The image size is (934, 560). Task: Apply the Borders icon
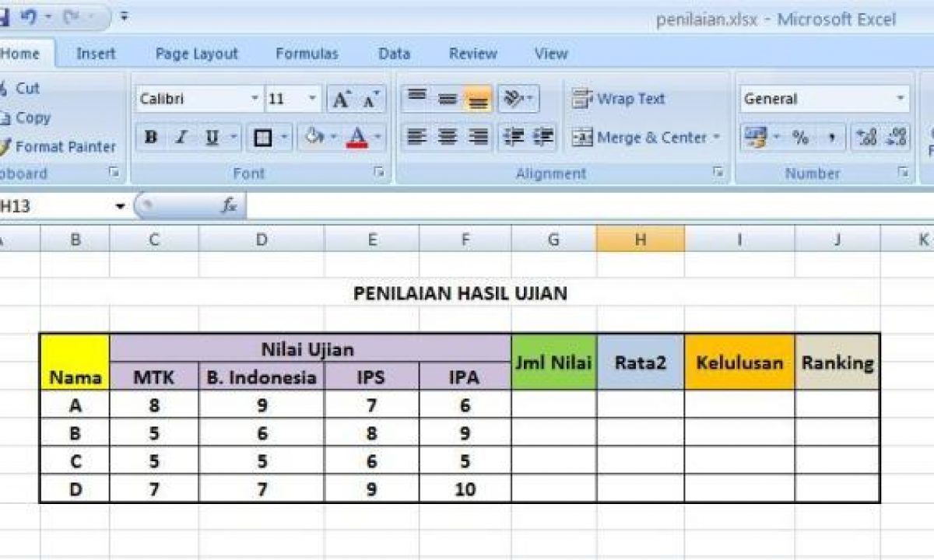tap(263, 138)
